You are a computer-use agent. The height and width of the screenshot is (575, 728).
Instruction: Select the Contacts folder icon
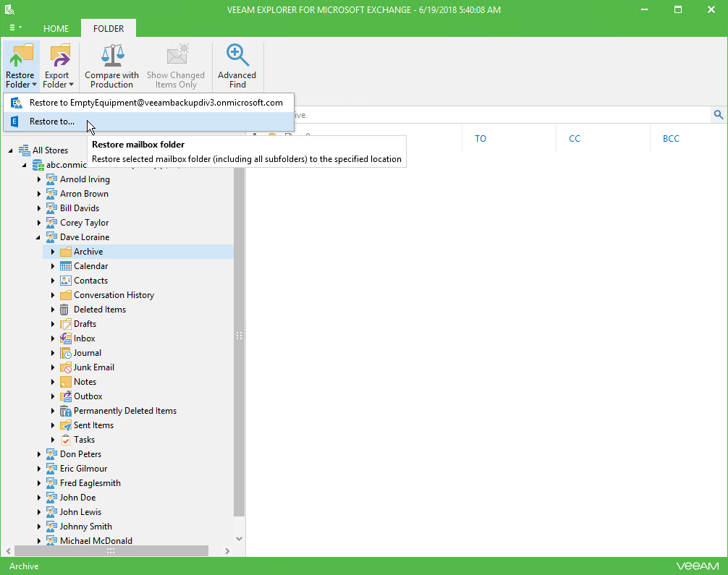click(66, 281)
